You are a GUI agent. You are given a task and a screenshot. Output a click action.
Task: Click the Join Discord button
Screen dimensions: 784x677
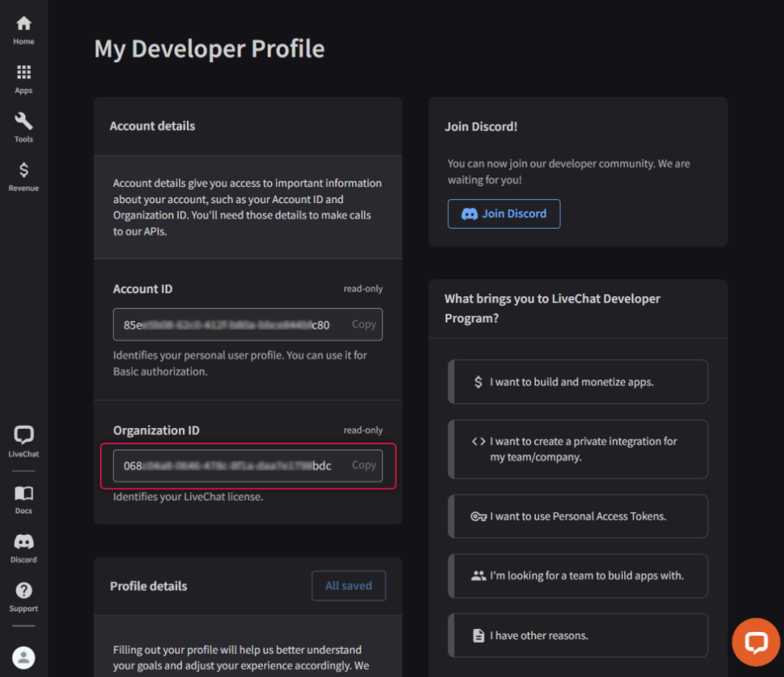(503, 214)
